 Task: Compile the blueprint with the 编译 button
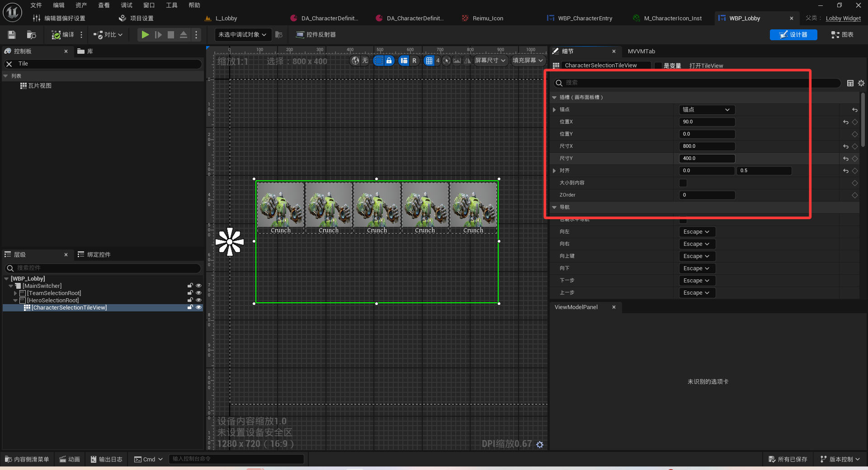coord(63,35)
